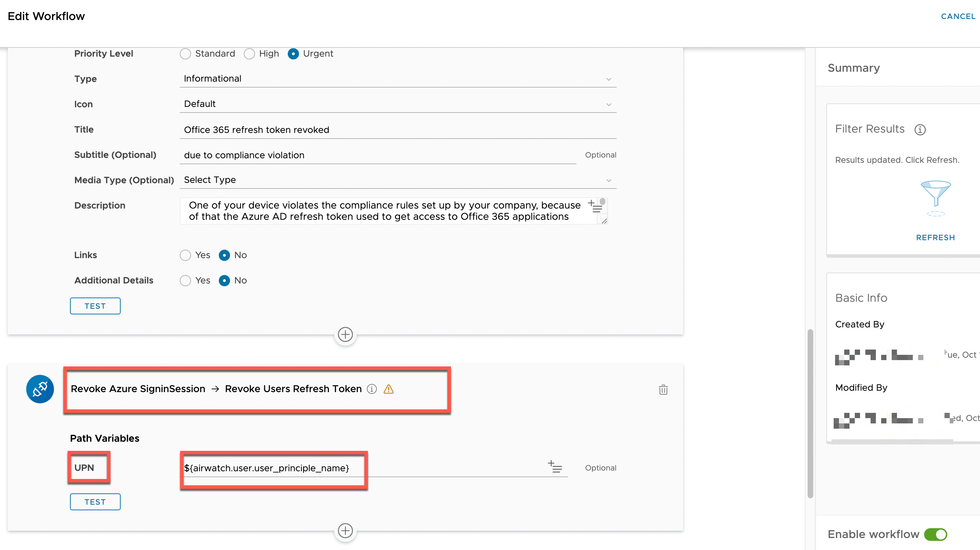Click into the Title input field
980x550 pixels.
[397, 130]
